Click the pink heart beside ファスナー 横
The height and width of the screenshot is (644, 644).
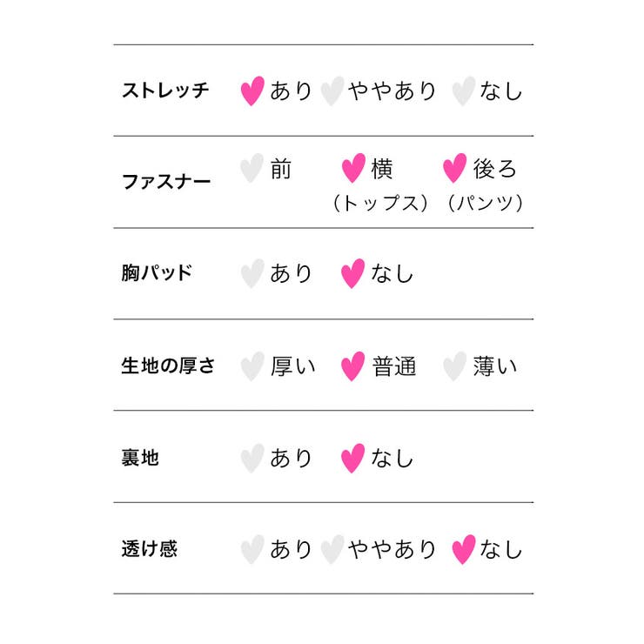pyautogui.click(x=352, y=168)
